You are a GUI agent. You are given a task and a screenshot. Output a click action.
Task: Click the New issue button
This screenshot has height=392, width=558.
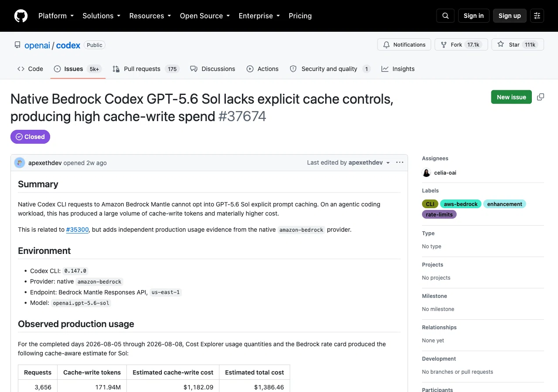click(x=511, y=97)
